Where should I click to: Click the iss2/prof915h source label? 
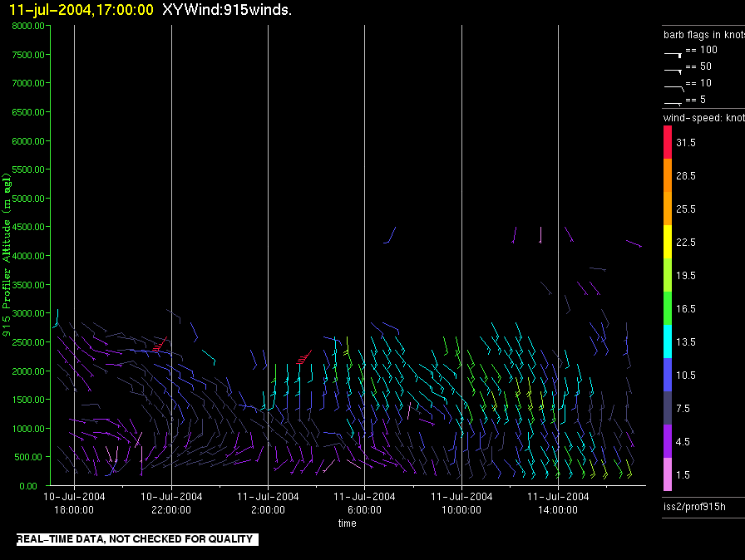click(694, 507)
